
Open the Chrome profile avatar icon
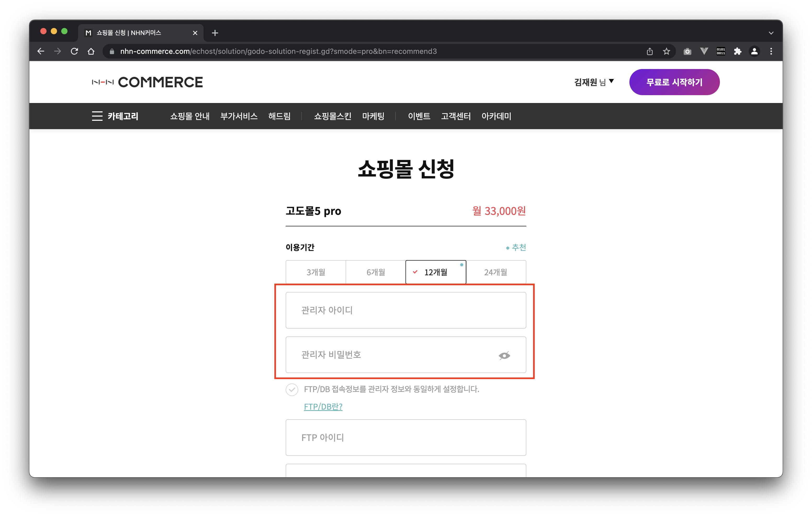click(754, 51)
